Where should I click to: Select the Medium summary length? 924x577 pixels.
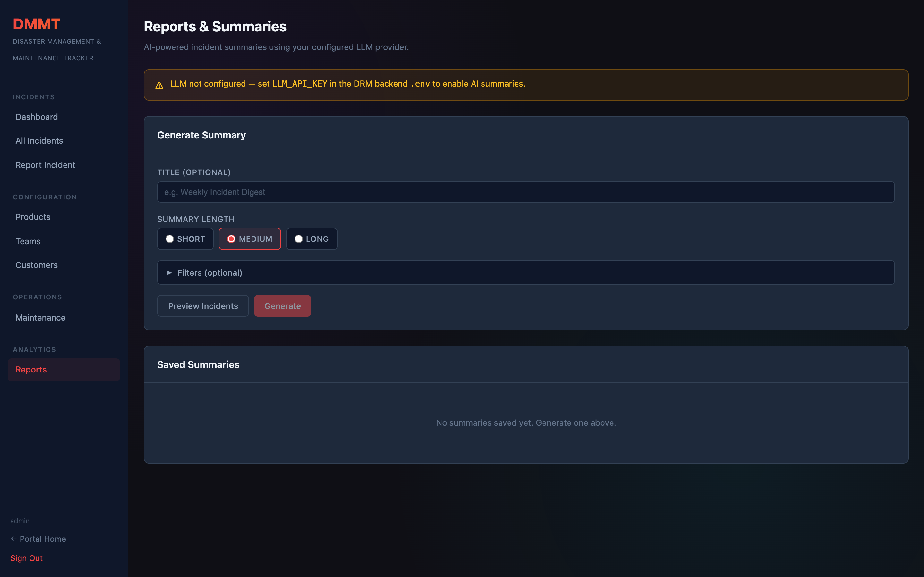pyautogui.click(x=250, y=239)
